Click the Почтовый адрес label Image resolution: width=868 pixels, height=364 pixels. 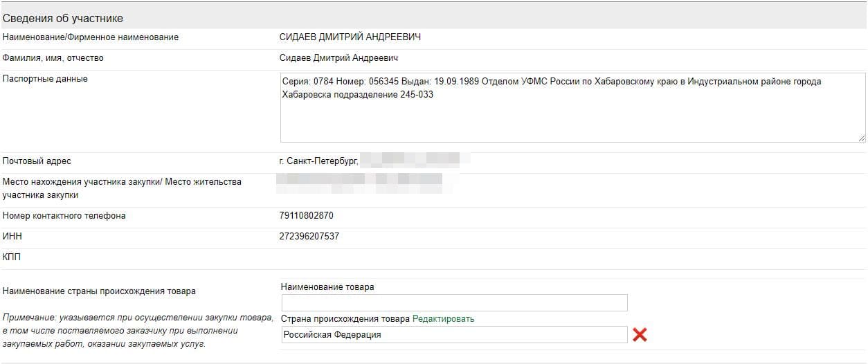coord(37,161)
